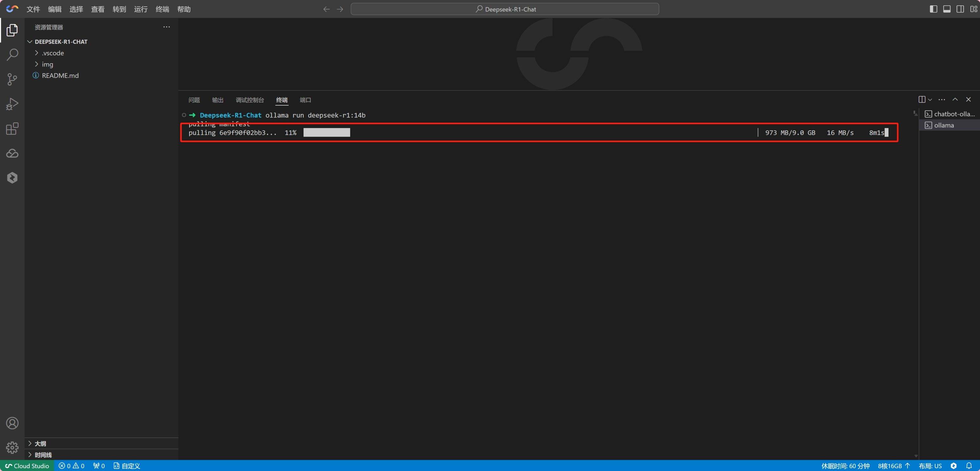
Task: Open Accounts menu icon
Action: (12, 423)
